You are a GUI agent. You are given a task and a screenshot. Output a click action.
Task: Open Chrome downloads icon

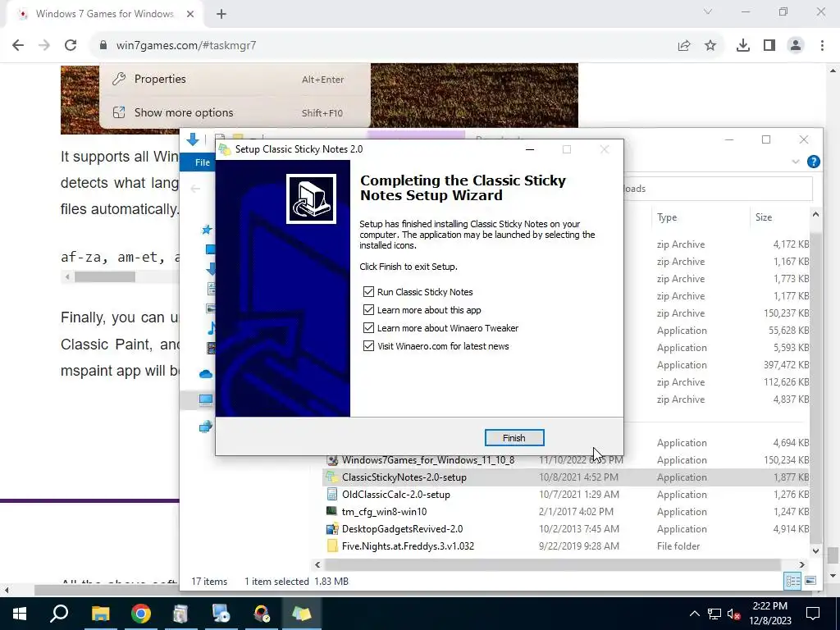tap(743, 46)
